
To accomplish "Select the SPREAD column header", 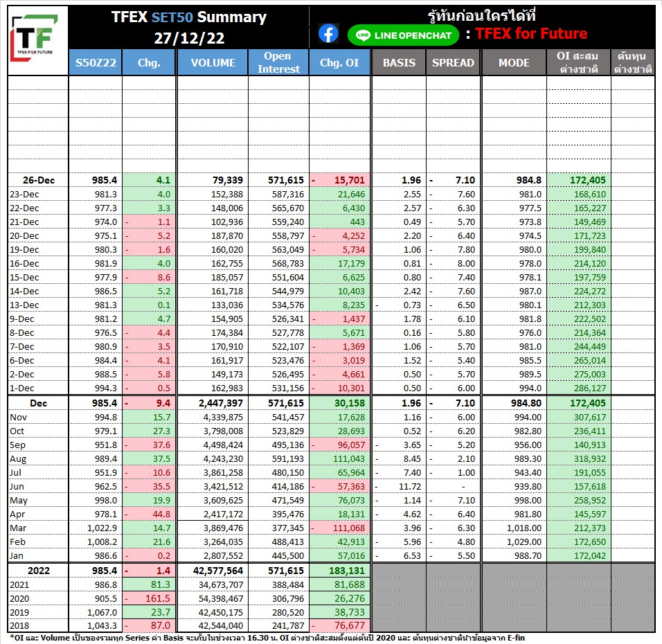I will tap(453, 62).
